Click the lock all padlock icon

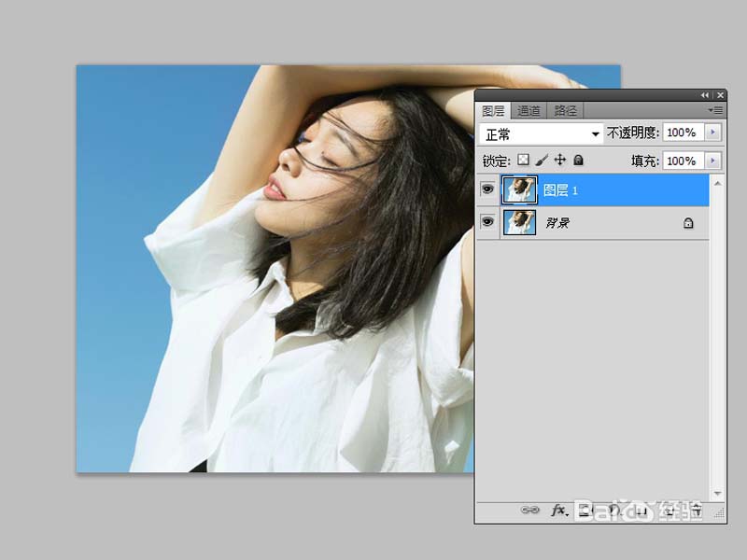578,161
